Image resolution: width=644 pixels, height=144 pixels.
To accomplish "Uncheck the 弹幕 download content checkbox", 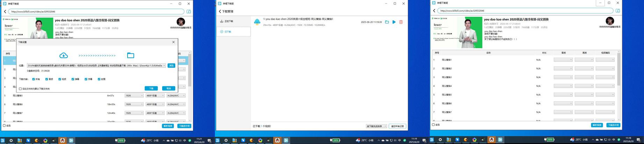I will tap(73, 79).
